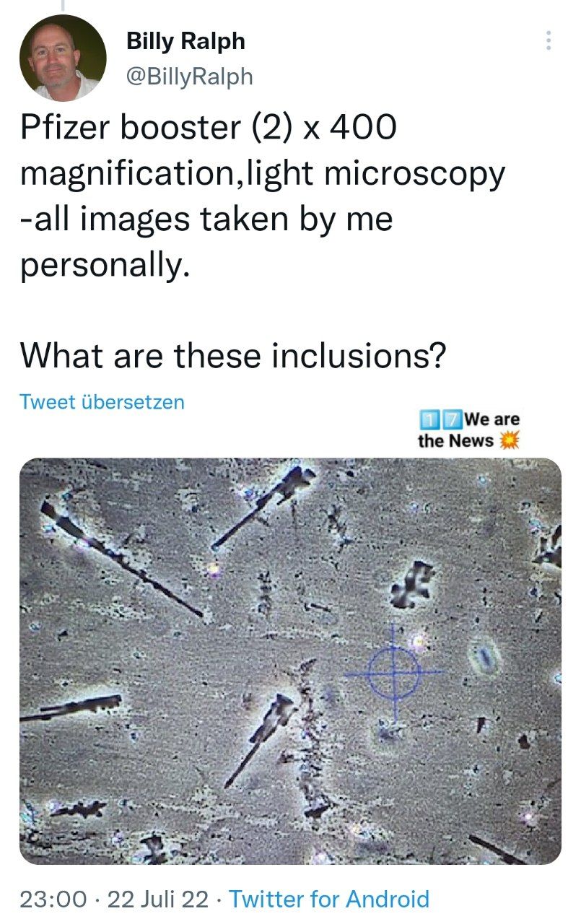Tap the blue 17 number badge in watermark
The width and height of the screenshot is (581, 924).
click(441, 419)
